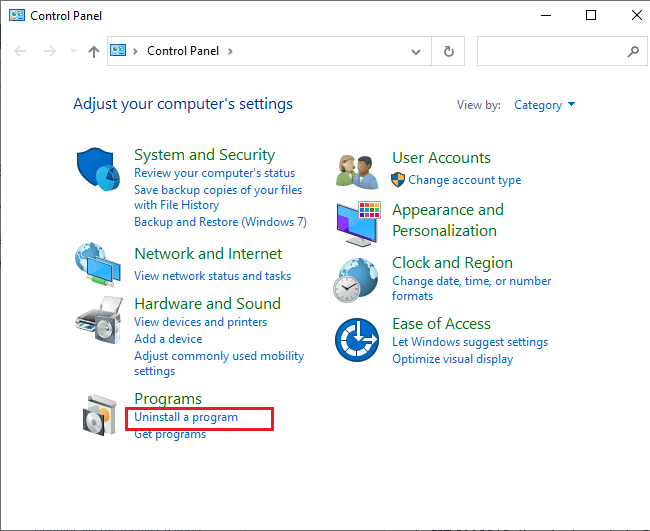Screen dimensions: 650x531
Task: Open the recent locations dropdown arrow
Action: 73,51
